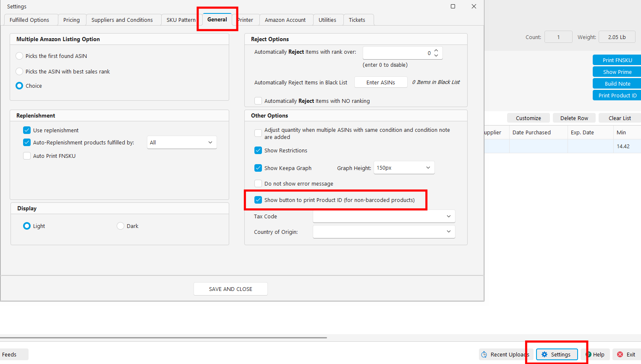This screenshot has width=641, height=364.
Task: Open the Country of Origin dropdown
Action: 384,232
